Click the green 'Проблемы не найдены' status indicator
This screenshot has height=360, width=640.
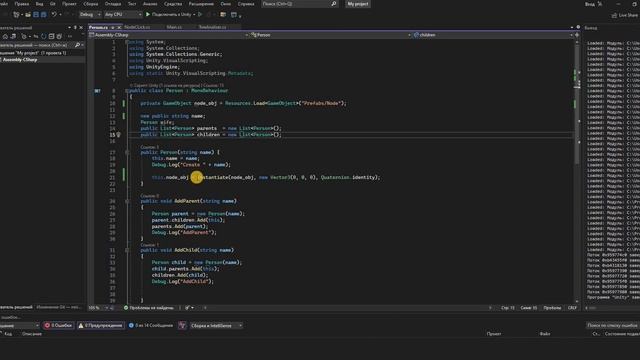pyautogui.click(x=149, y=308)
